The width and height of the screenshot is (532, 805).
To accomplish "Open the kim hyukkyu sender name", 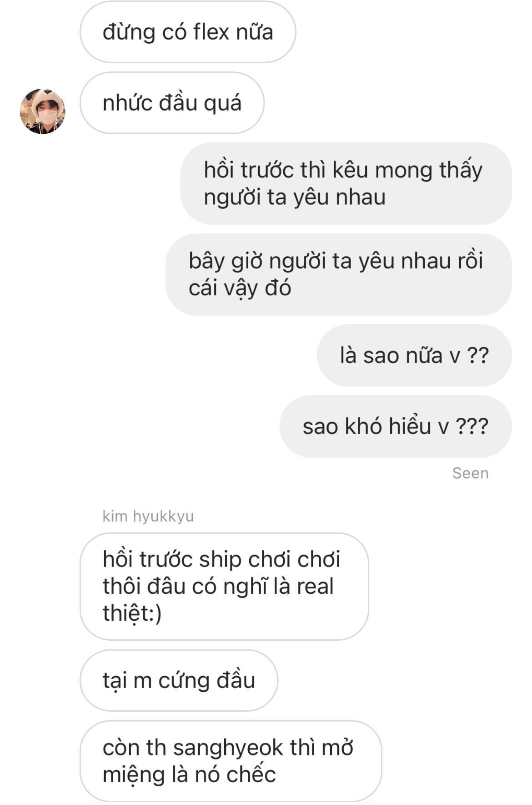I will (x=148, y=516).
